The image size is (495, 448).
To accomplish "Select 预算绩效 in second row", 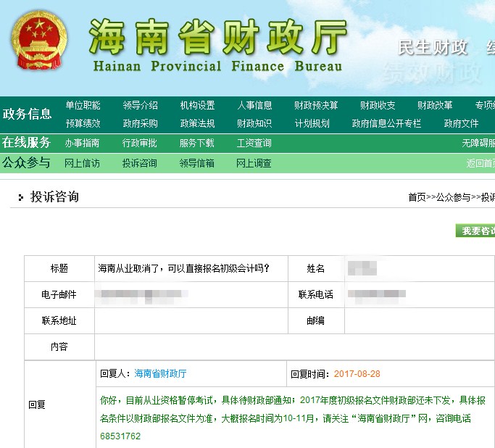I will [83, 123].
